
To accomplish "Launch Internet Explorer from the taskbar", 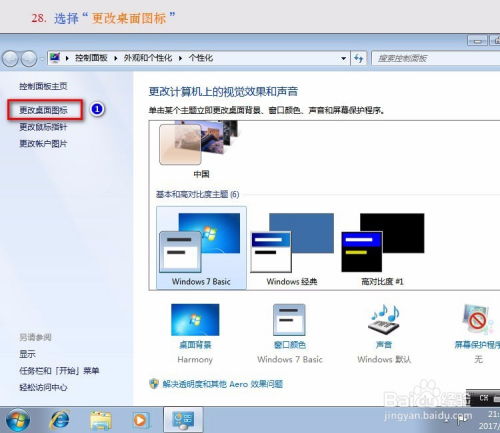I will (60, 419).
